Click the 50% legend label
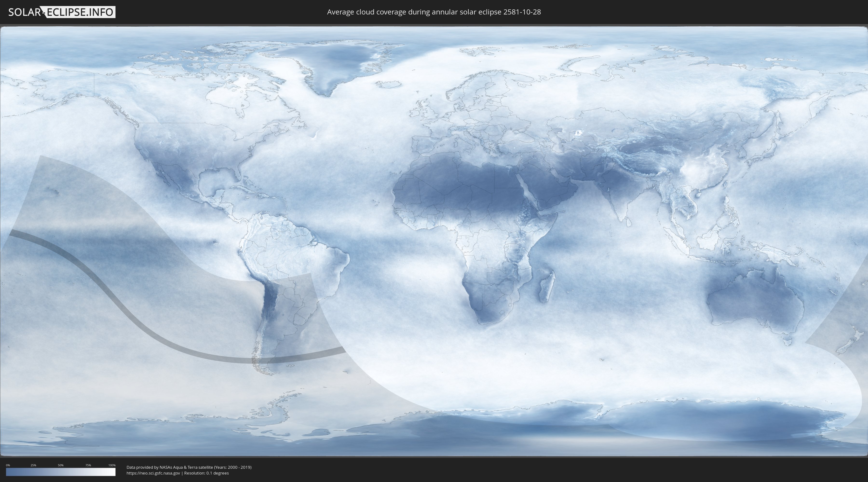868x482 pixels. click(61, 465)
